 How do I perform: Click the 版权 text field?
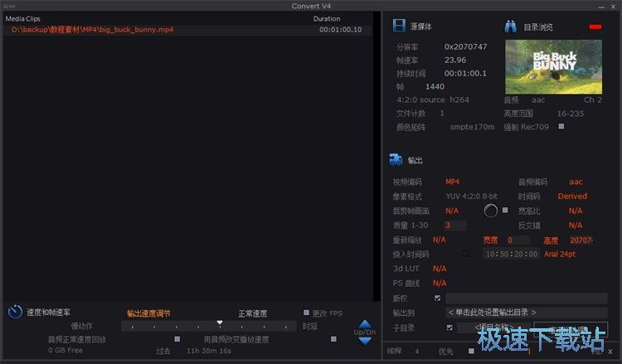tap(527, 298)
